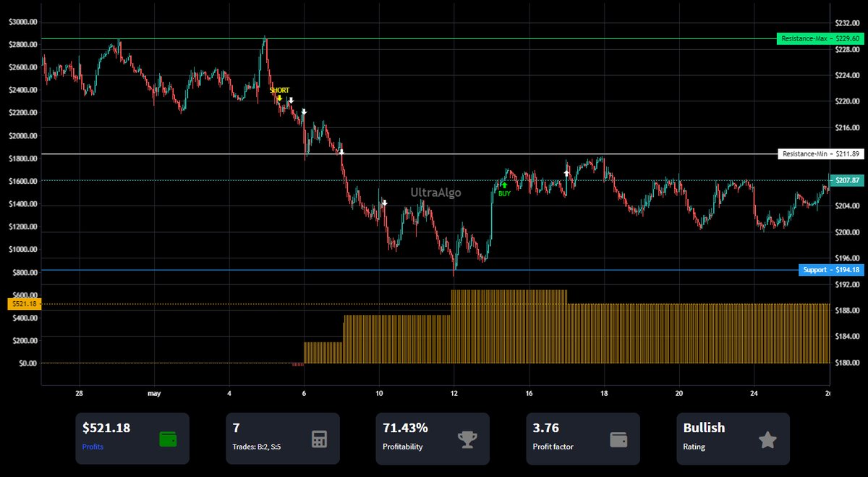Screen dimensions: 868x477
Task: Click the calculator icon in Trades card
Action: tap(319, 439)
